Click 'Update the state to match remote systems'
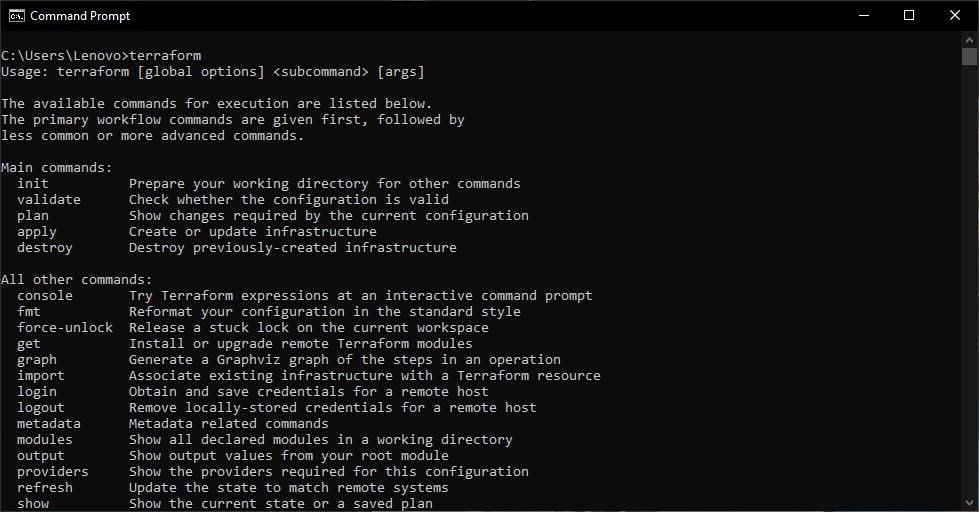The width and height of the screenshot is (979, 512). (289, 488)
